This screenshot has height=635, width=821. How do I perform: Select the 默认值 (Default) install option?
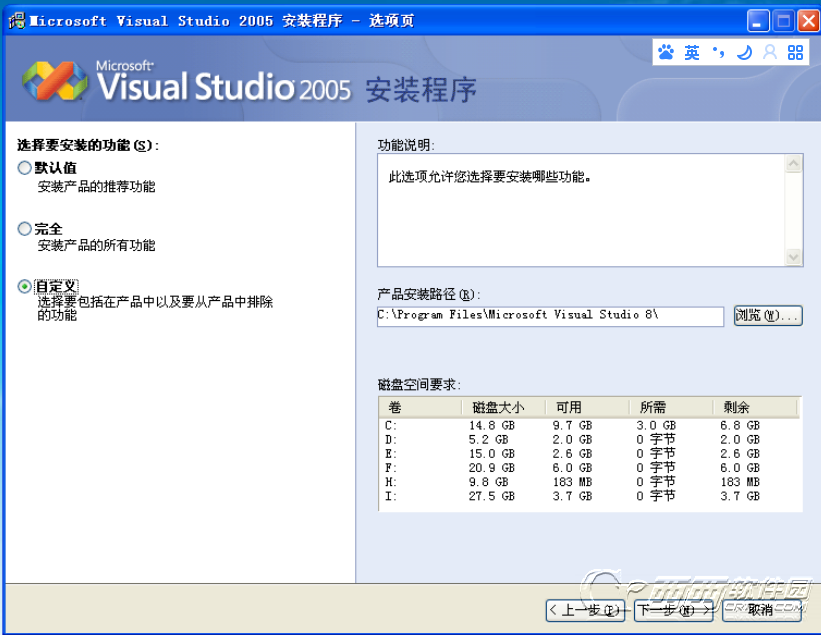click(25, 168)
